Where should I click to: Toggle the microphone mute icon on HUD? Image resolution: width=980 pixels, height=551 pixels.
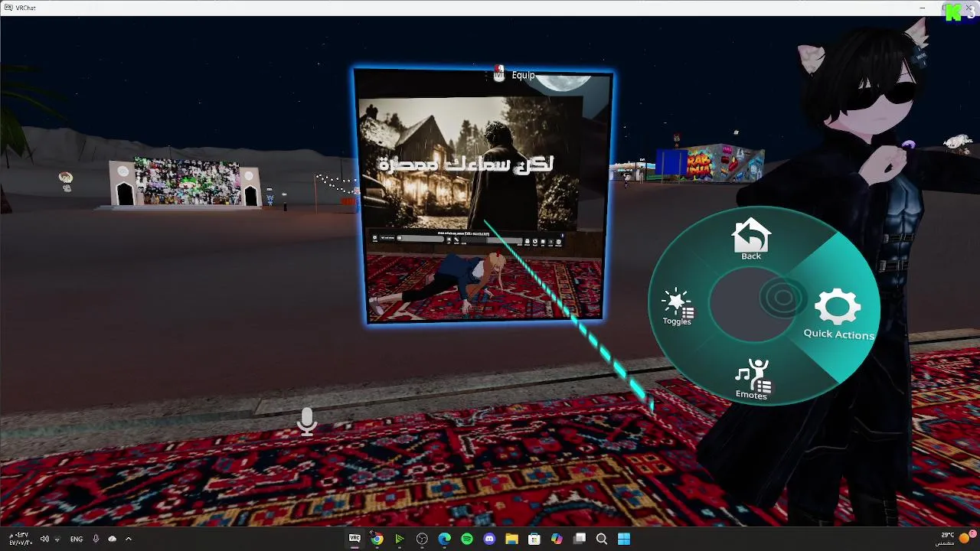(307, 422)
